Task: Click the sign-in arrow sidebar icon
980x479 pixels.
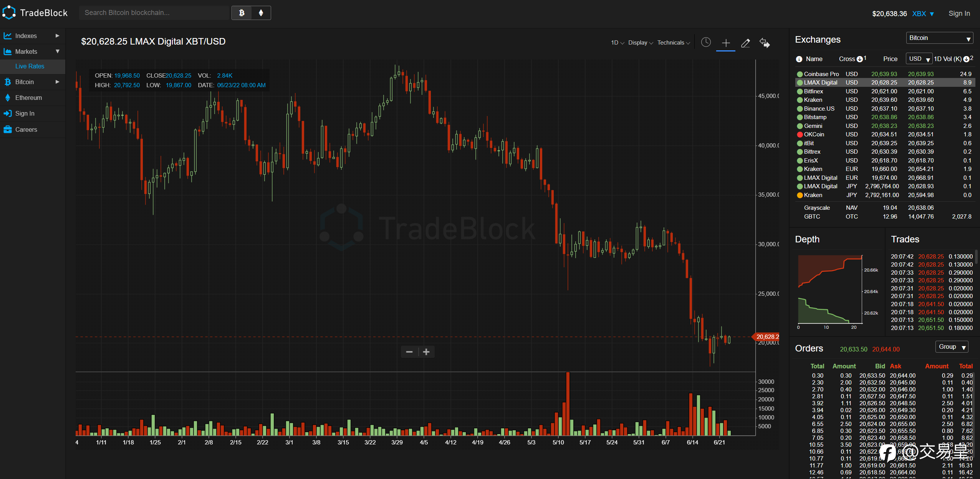Action: pos(8,113)
